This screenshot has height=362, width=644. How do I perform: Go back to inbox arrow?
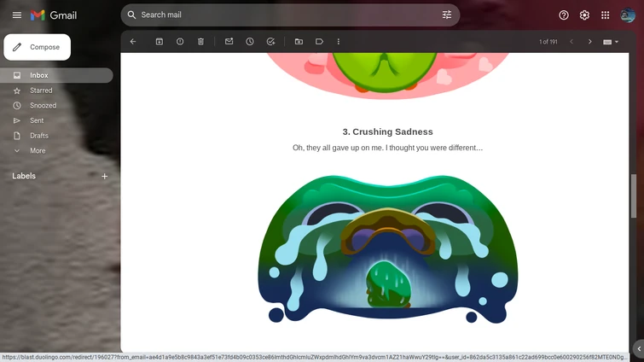click(x=133, y=42)
